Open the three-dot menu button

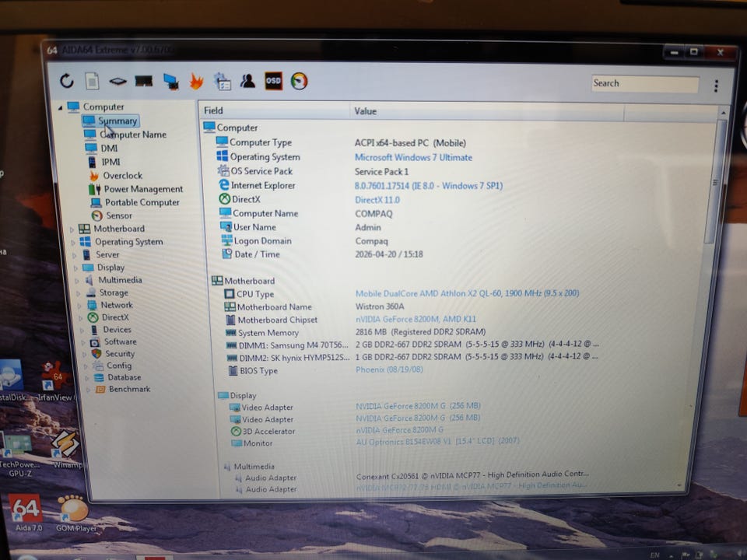click(x=716, y=86)
